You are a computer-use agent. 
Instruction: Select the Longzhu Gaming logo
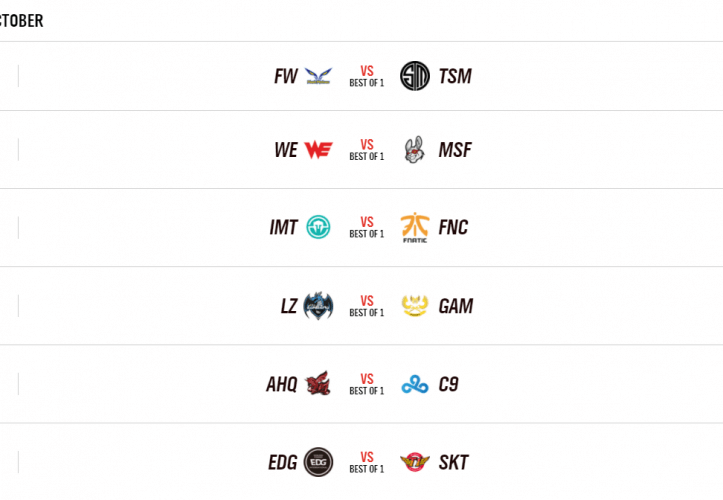(x=318, y=306)
